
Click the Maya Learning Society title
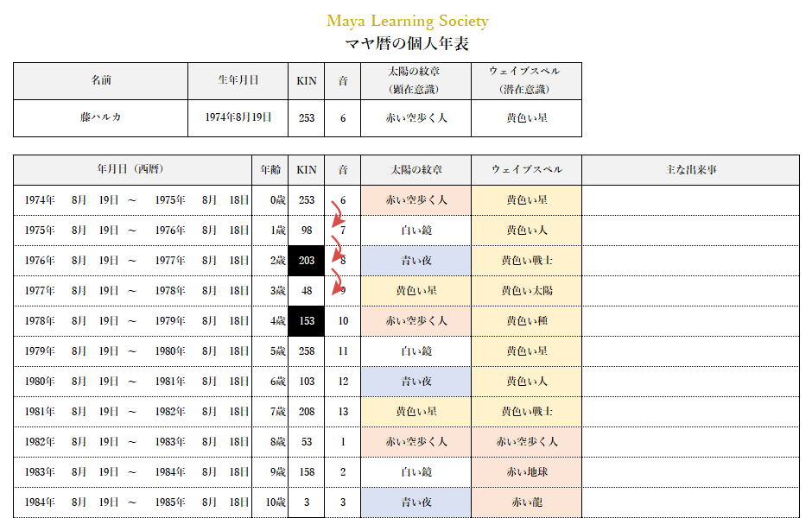(x=407, y=21)
